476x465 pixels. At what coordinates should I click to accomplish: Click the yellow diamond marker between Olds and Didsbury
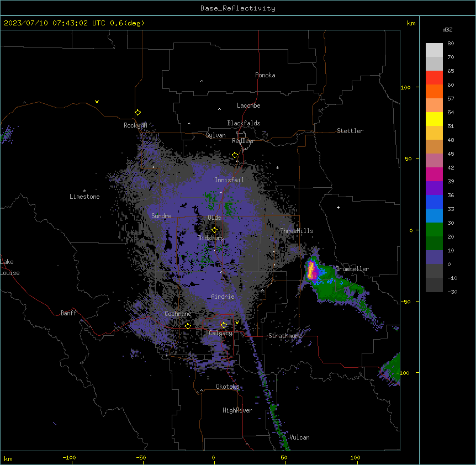pyautogui.click(x=214, y=230)
